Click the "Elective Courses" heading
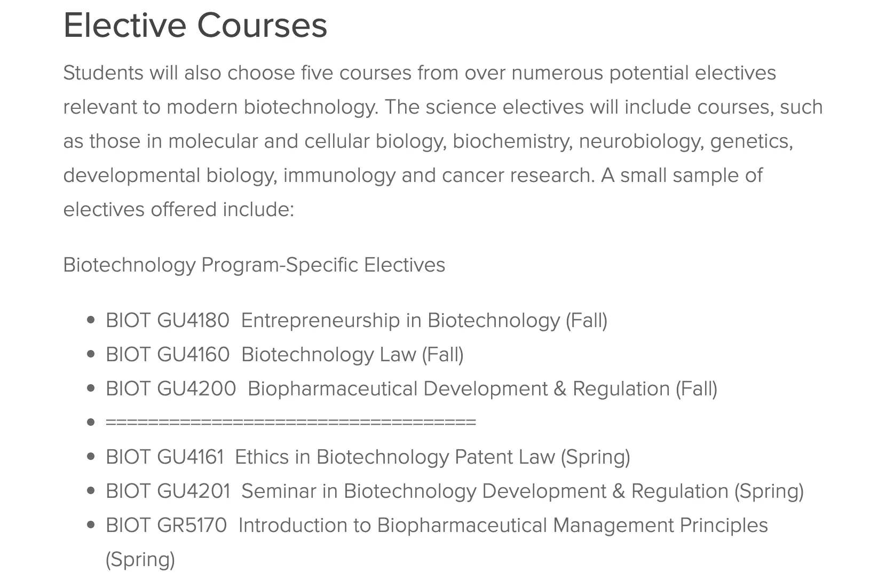886x588 pixels. [x=195, y=25]
